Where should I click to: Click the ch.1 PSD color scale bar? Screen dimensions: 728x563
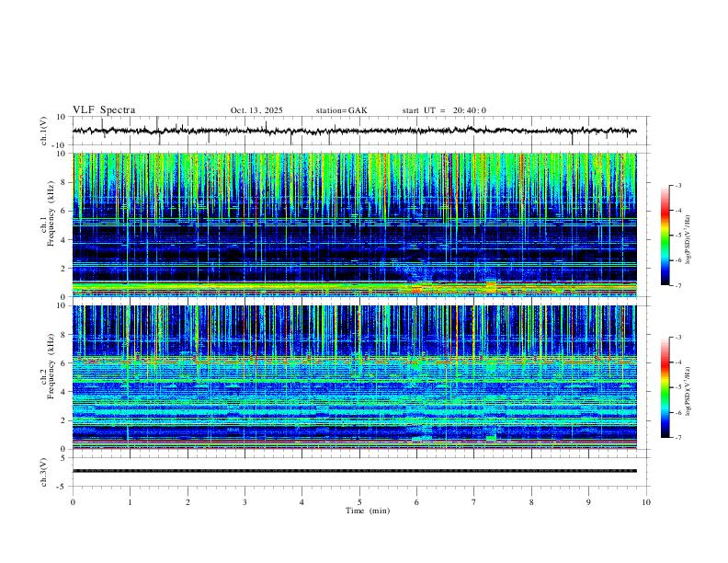click(665, 236)
